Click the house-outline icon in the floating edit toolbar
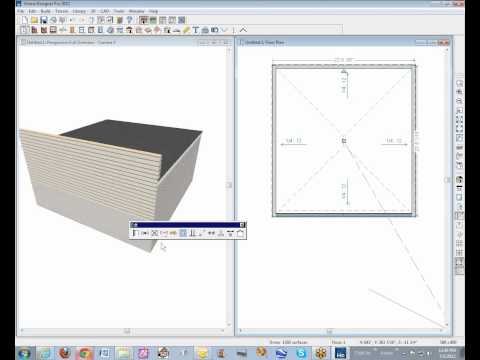480x360 pixels. pyautogui.click(x=240, y=233)
